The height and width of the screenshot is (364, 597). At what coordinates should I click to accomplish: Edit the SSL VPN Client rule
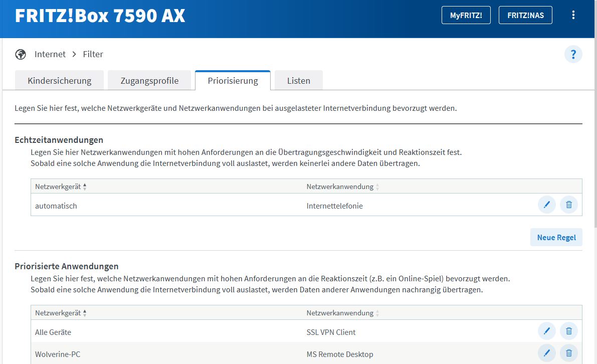547,331
